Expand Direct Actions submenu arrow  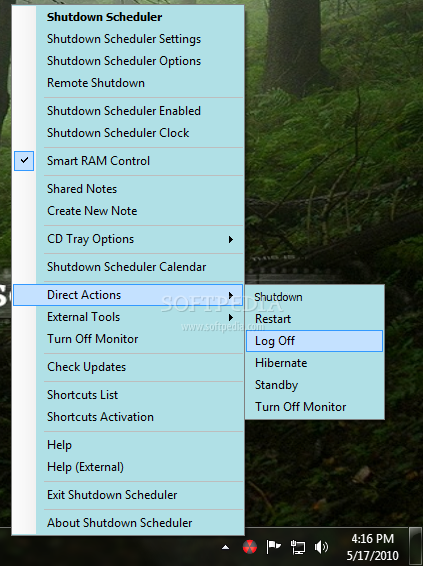coord(231,295)
